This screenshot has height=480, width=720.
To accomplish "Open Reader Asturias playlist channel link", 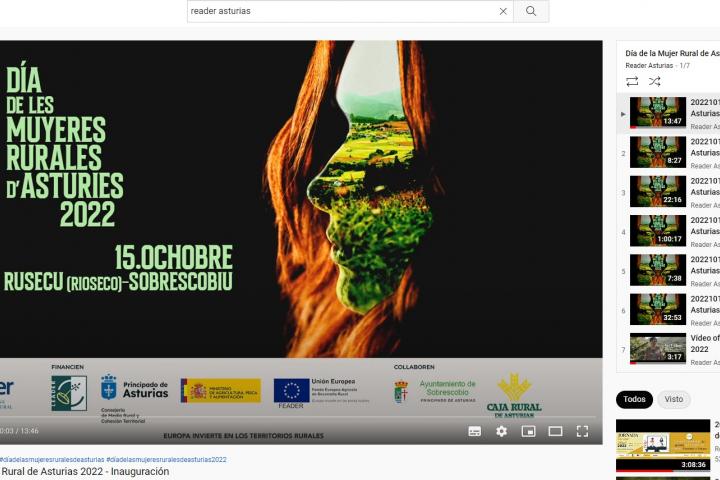I will point(649,66).
